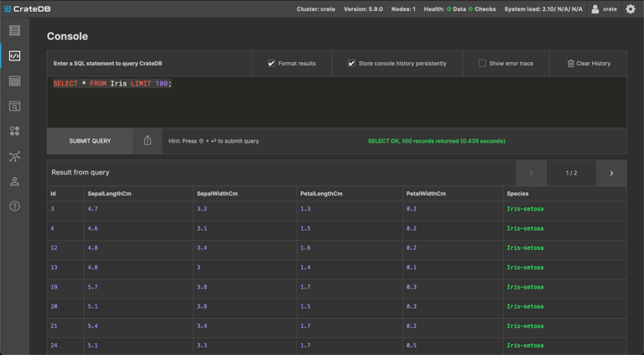The height and width of the screenshot is (355, 644).
Task: Open the Users icon in sidebar
Action: 15,181
